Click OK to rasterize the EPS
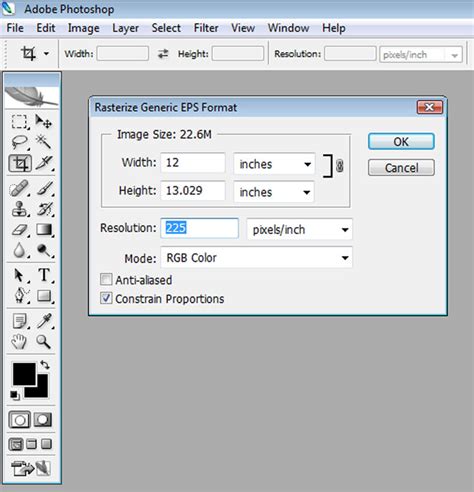The image size is (474, 492). pos(401,141)
